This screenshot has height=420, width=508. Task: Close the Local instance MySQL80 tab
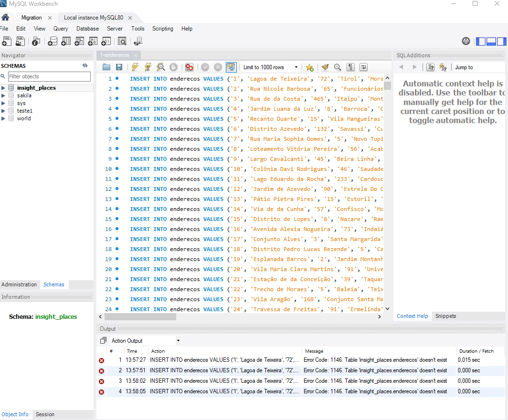click(130, 18)
